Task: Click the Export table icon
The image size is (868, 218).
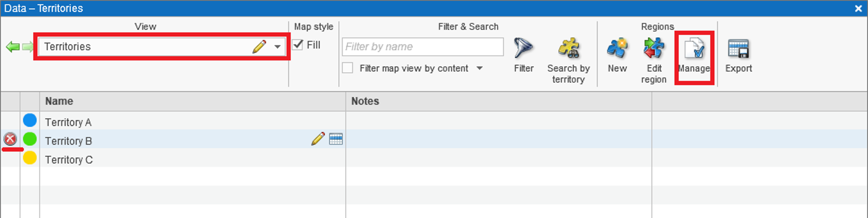Action: (x=738, y=49)
